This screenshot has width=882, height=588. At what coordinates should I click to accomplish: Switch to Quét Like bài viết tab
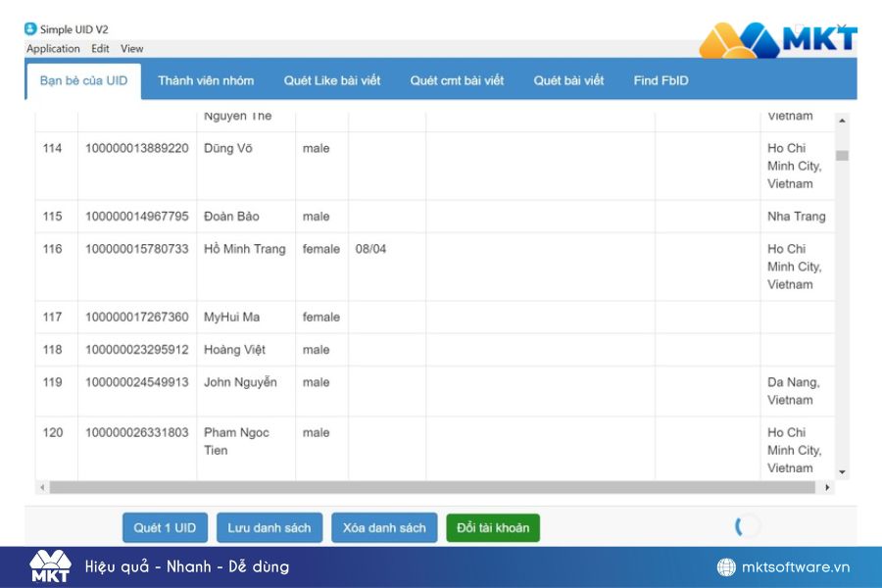tap(332, 81)
